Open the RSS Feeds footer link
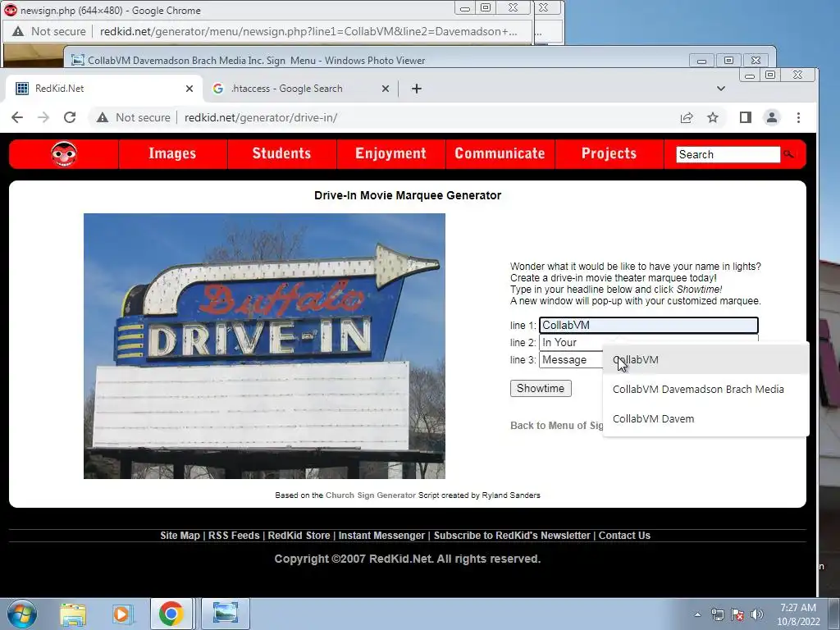 click(x=234, y=535)
